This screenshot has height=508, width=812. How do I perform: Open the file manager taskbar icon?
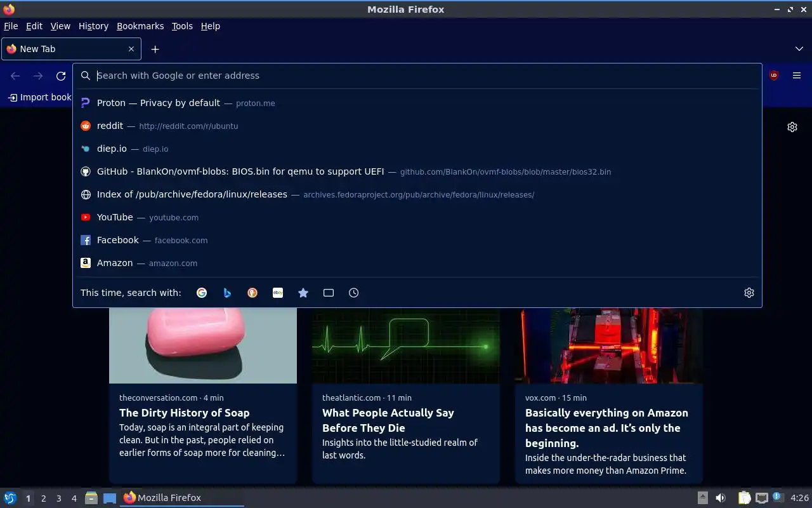tap(91, 498)
